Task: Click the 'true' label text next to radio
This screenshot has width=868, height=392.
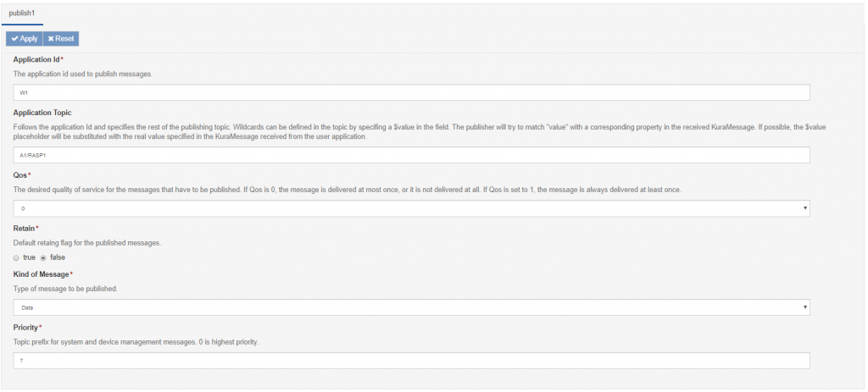Action: pos(29,257)
